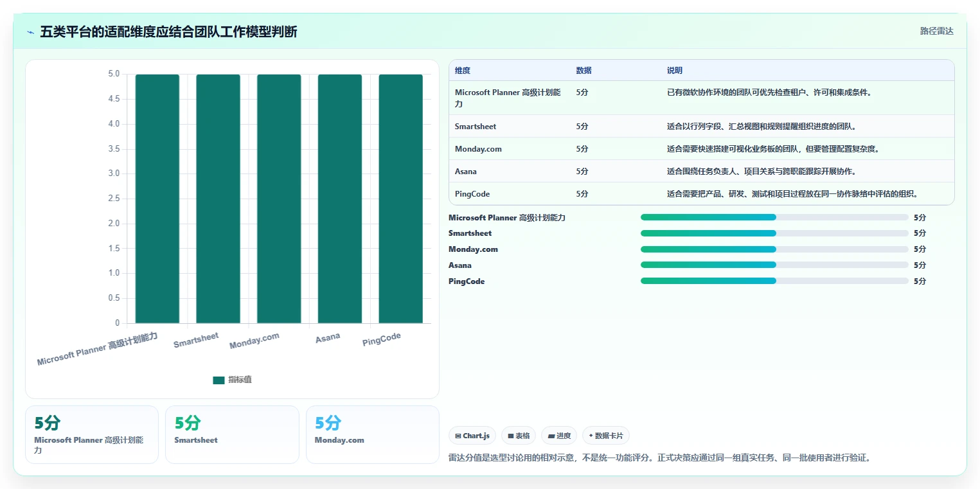Click the PingCode progress bar

coord(774,281)
